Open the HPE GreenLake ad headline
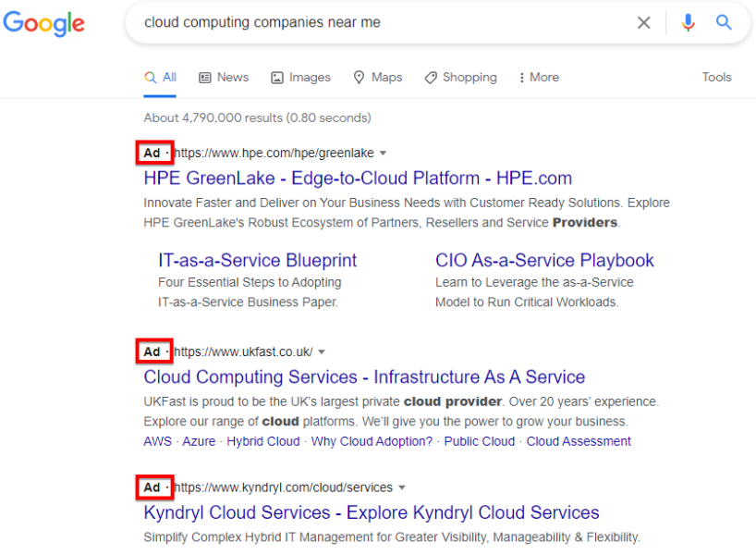The height and width of the screenshot is (555, 756). 357,178
